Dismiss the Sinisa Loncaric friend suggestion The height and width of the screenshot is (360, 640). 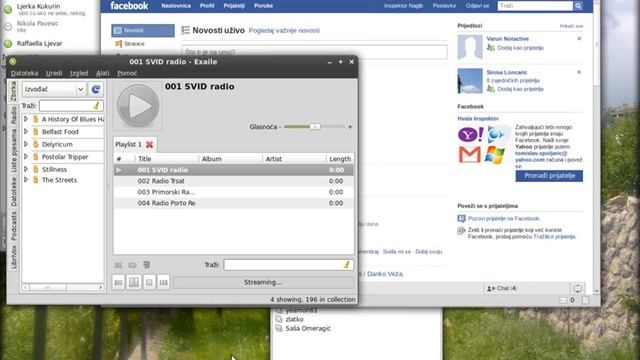(x=579, y=72)
